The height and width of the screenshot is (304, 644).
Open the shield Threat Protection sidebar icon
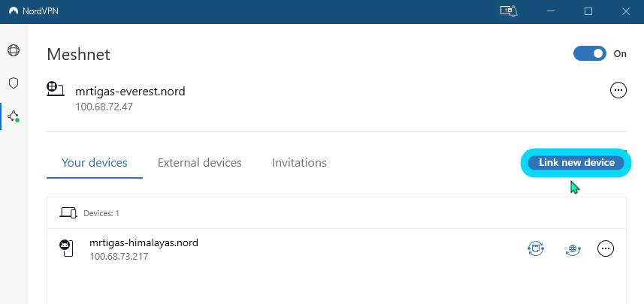(14, 83)
